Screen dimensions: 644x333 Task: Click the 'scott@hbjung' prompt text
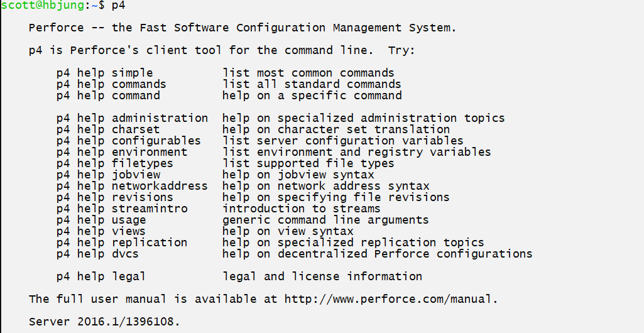[x=43, y=5]
